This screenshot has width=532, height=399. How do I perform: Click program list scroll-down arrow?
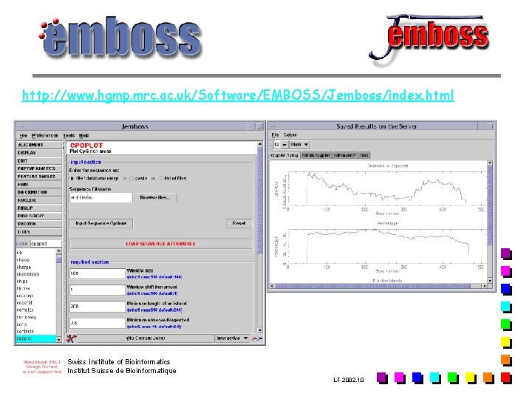(59, 339)
